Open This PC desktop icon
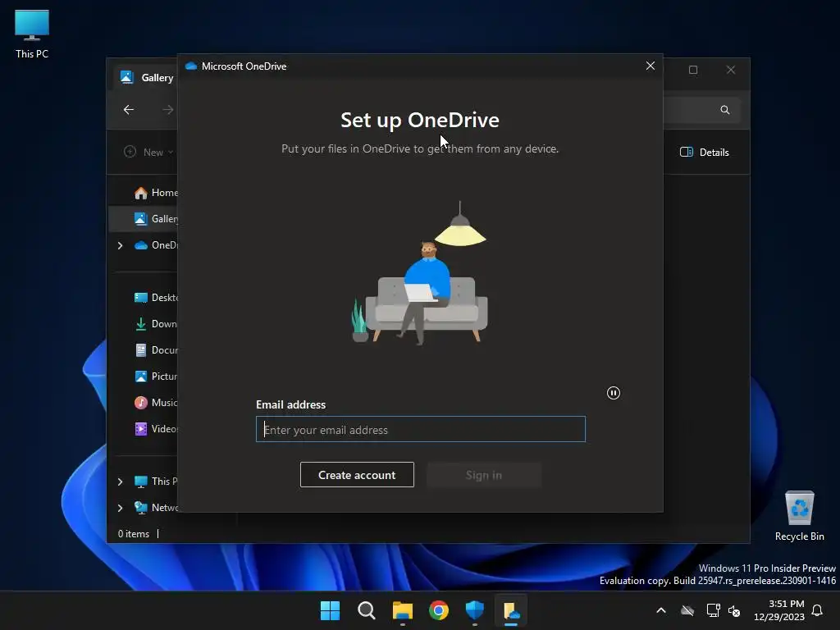 coord(32,34)
